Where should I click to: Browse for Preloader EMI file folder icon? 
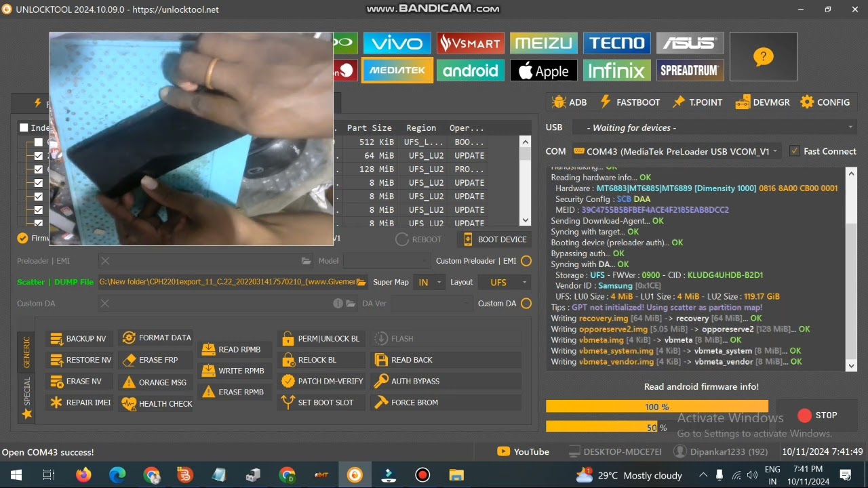307,261
